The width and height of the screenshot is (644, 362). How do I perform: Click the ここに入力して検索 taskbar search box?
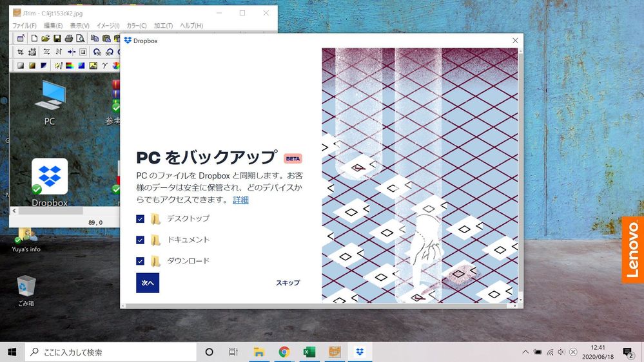[x=111, y=352]
